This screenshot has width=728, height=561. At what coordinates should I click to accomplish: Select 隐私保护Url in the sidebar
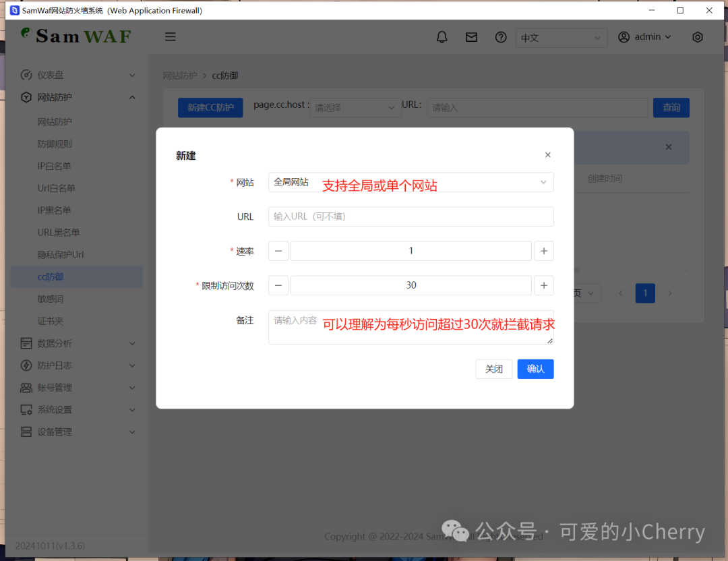[x=77, y=254]
